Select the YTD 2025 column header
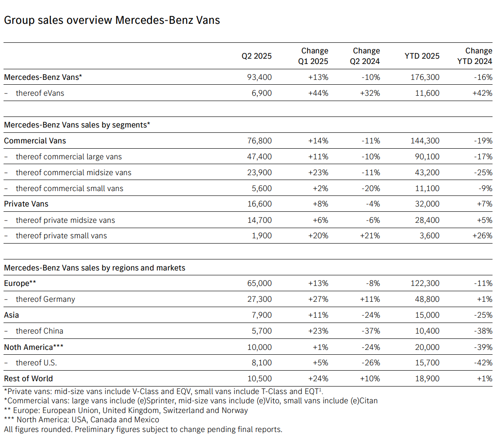Viewport: 504px width, 443px height. coord(422,56)
